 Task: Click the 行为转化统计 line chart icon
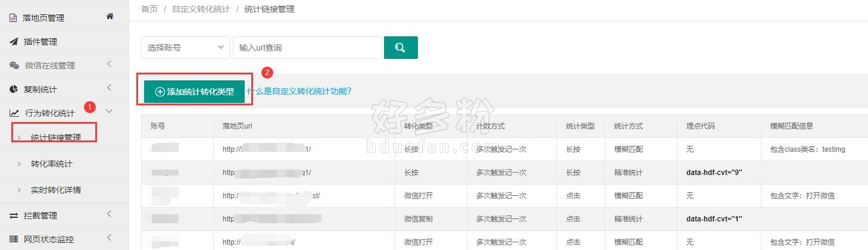pyautogui.click(x=14, y=112)
